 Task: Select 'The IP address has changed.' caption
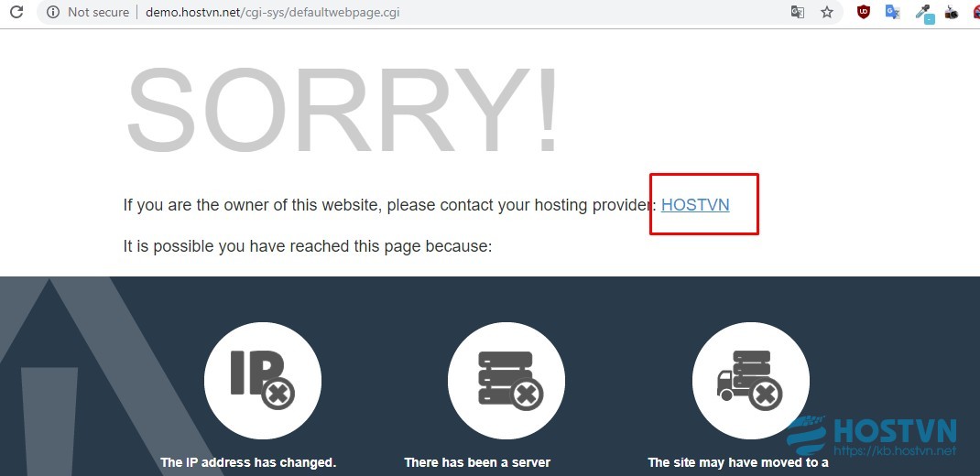[248, 463]
